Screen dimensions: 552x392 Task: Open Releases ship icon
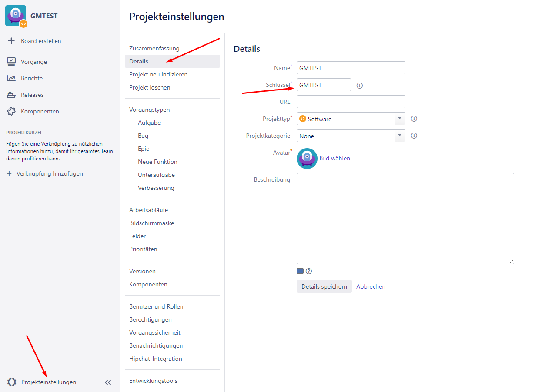point(12,95)
